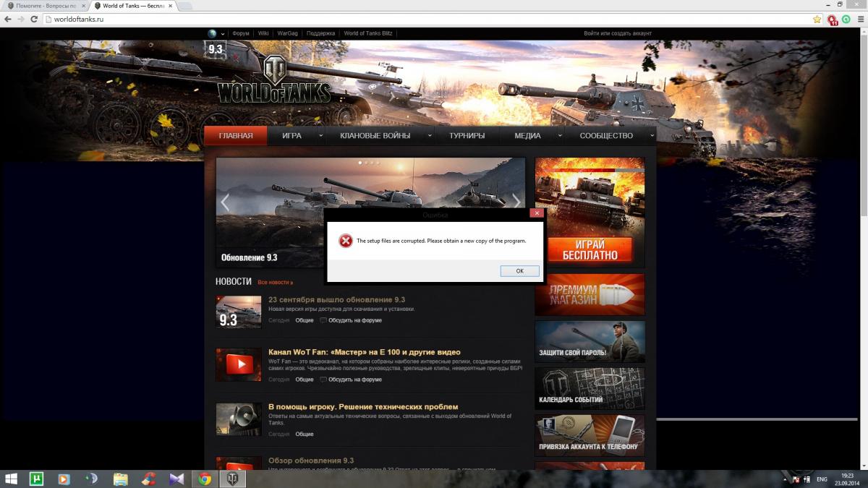The width and height of the screenshot is (868, 488).
Task: Switch to the 'Помогите - Вопросы' tab
Action: point(46,5)
